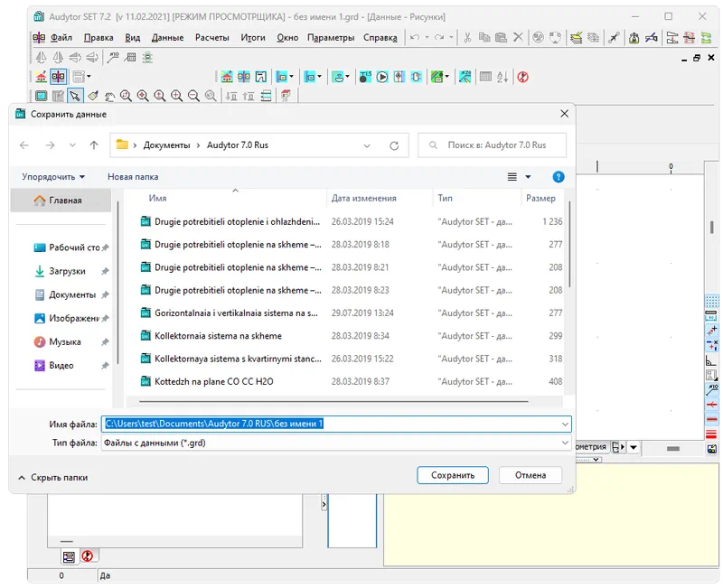Click the right-angle ortho icon on right toolbar
This screenshot has height=588, width=723.
point(711,360)
